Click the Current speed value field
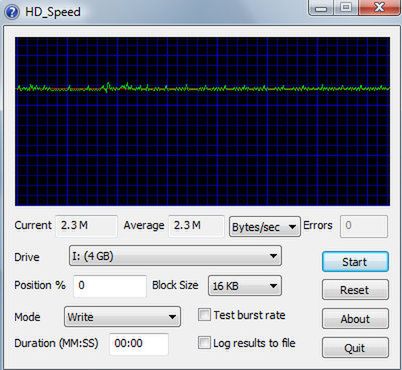 (x=86, y=226)
